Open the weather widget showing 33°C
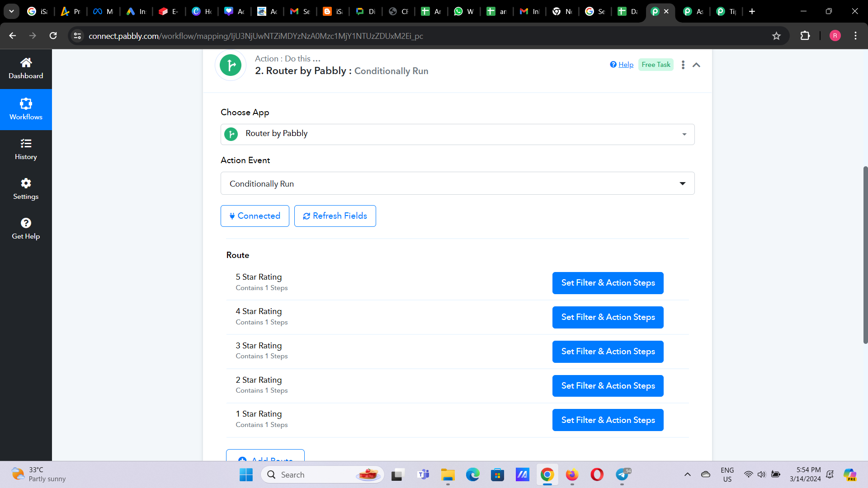 39,474
